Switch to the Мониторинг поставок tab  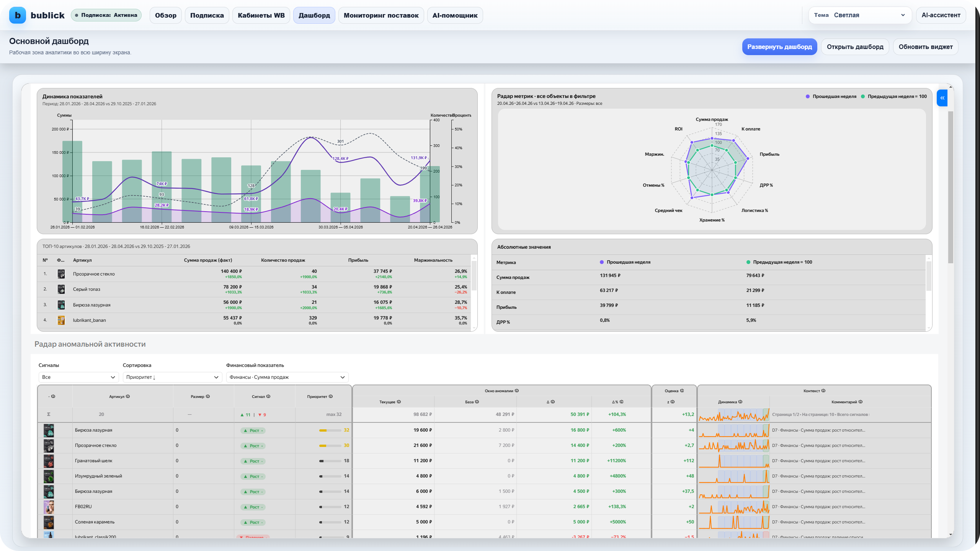point(381,15)
